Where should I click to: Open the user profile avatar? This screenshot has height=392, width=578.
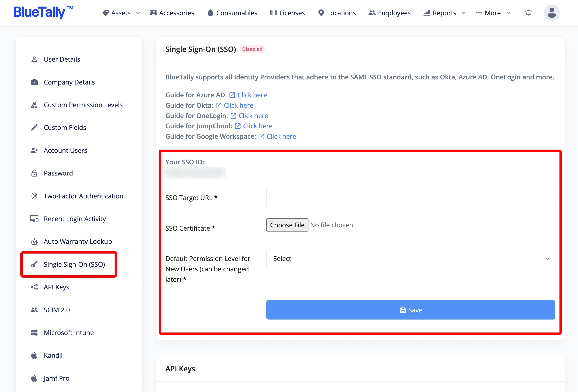click(551, 13)
